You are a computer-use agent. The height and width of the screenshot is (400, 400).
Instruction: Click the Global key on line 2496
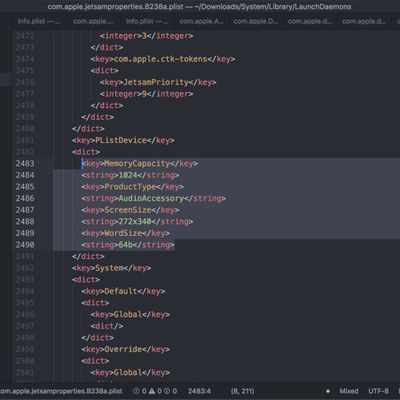[x=130, y=314]
